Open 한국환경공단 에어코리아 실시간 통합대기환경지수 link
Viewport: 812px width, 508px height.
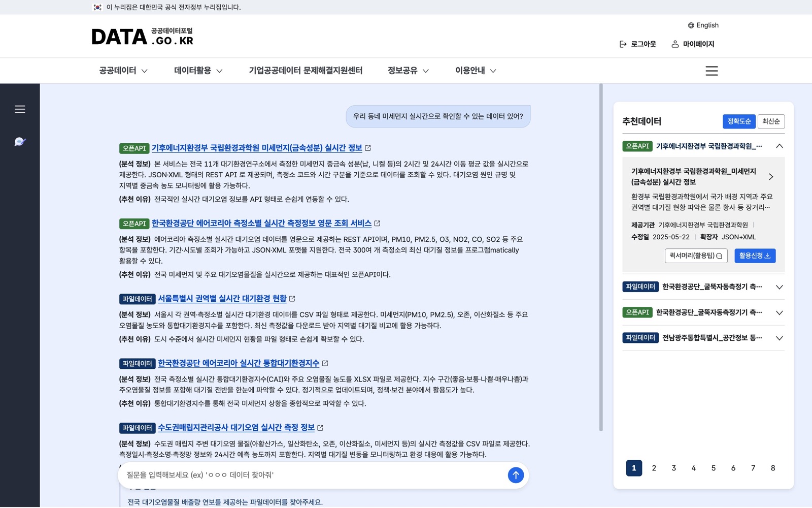click(239, 363)
